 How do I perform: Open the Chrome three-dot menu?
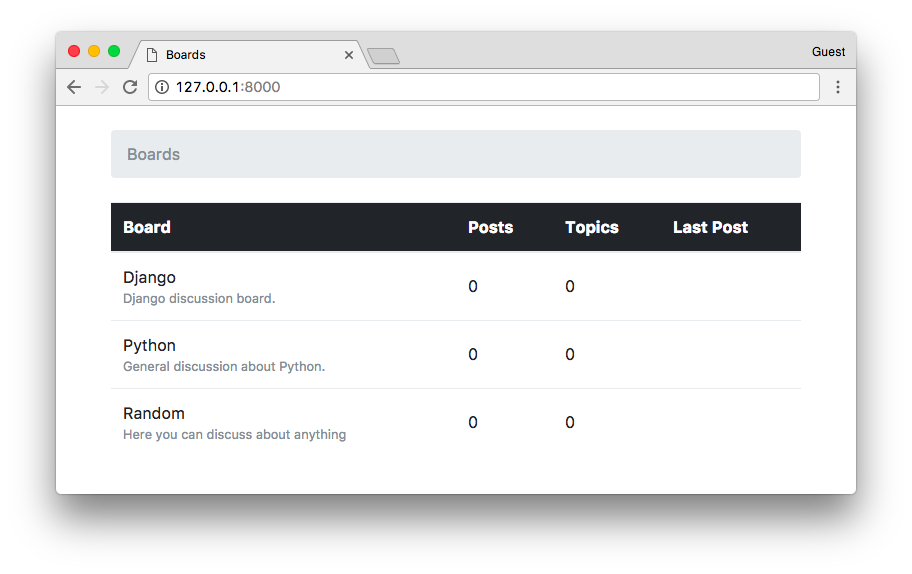[838, 87]
